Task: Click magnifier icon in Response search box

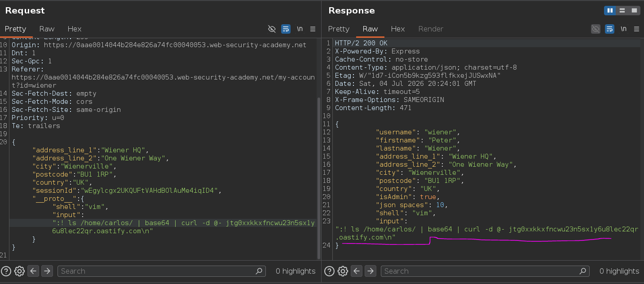Action: (x=583, y=271)
